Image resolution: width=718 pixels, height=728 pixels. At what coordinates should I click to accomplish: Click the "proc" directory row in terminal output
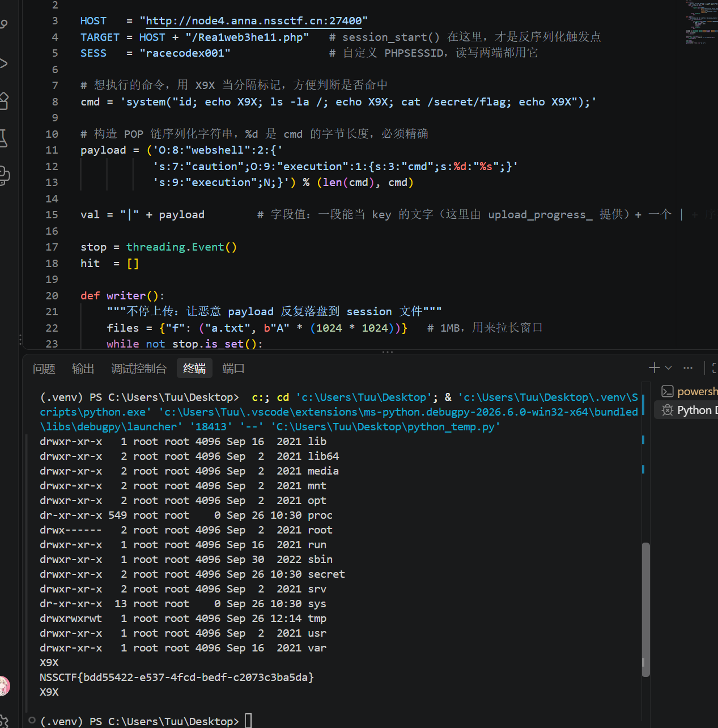(186, 515)
